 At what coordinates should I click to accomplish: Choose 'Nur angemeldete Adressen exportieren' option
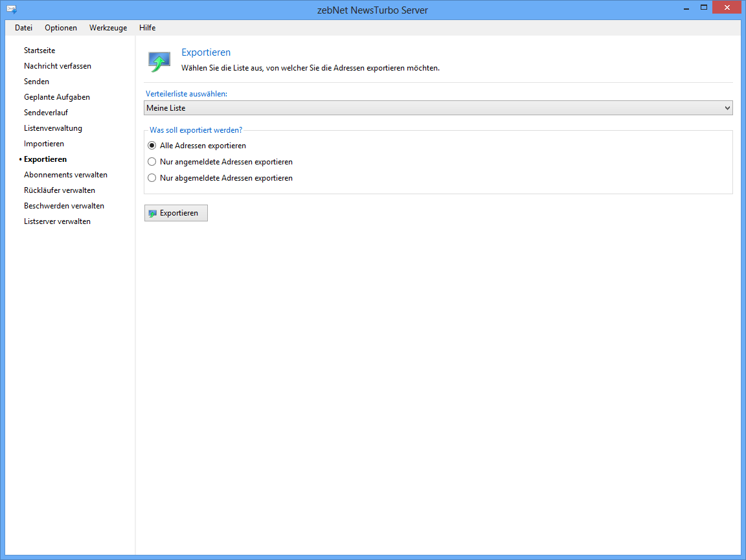point(152,162)
